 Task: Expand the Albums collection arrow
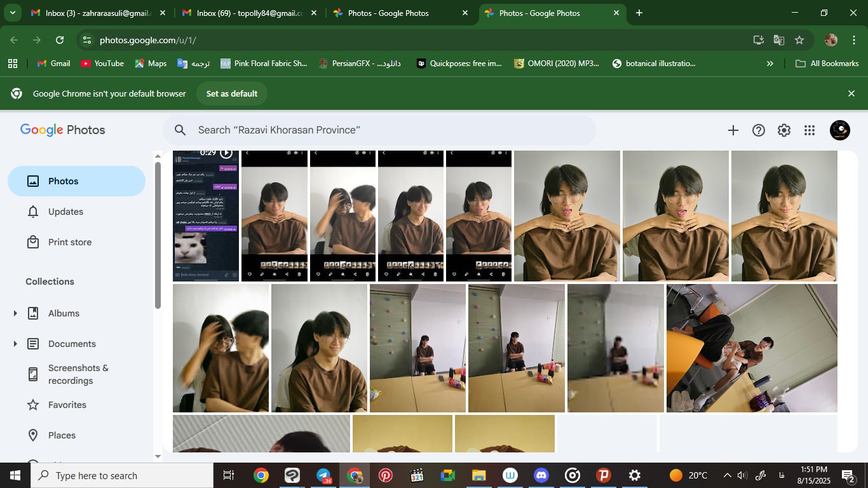coord(15,313)
